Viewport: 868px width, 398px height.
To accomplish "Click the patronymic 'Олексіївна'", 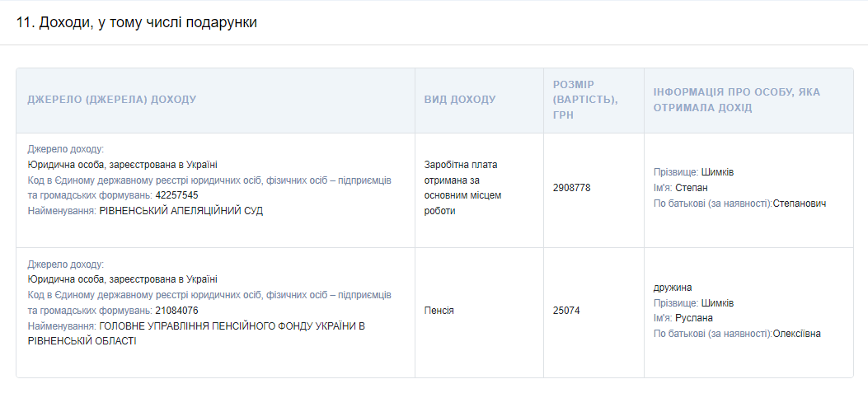I will [x=796, y=333].
